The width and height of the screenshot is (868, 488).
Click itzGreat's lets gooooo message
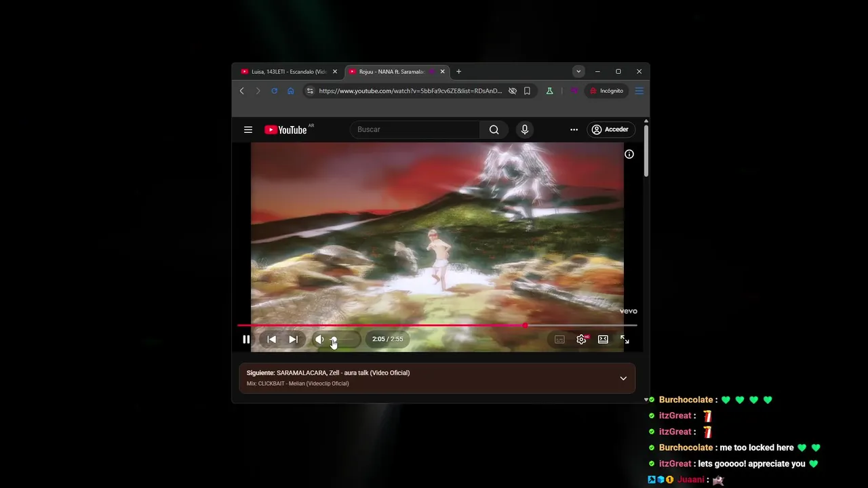coord(753,464)
